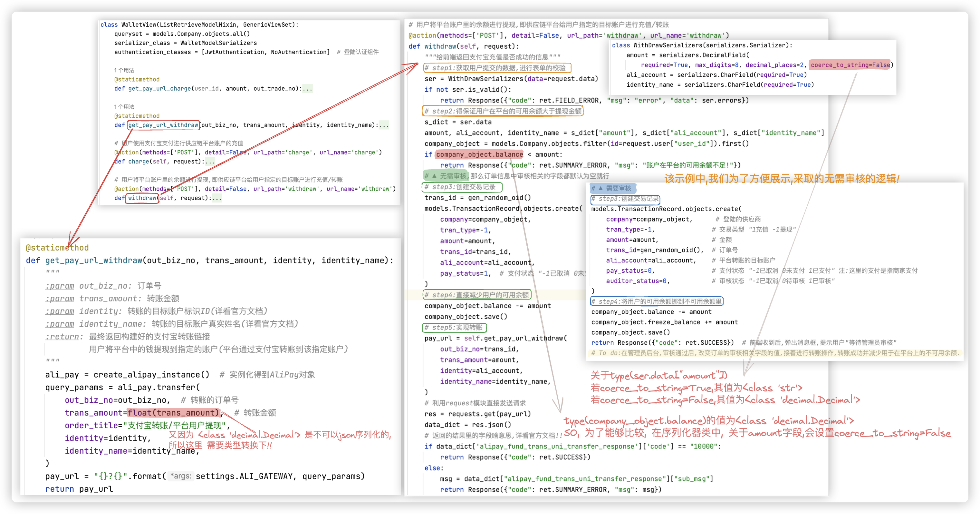The width and height of the screenshot is (980, 514).
Task: Click the *args: inlay hint in format call
Action: [x=181, y=476]
